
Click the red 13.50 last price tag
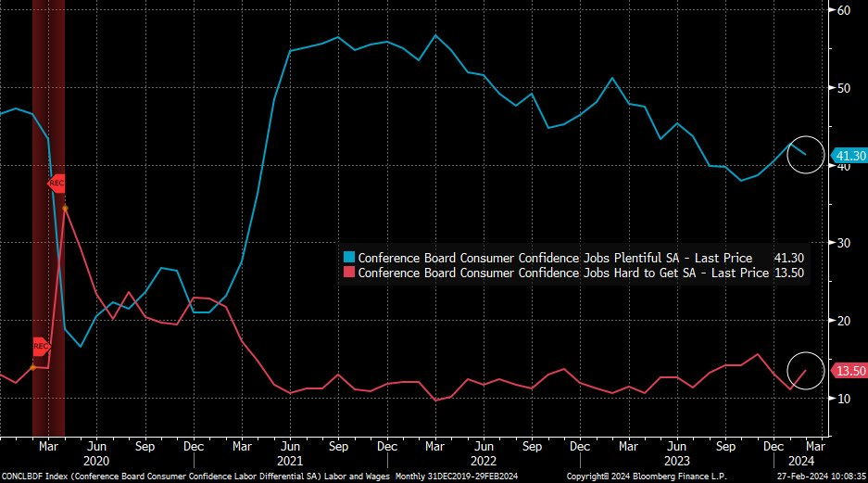pos(849,371)
